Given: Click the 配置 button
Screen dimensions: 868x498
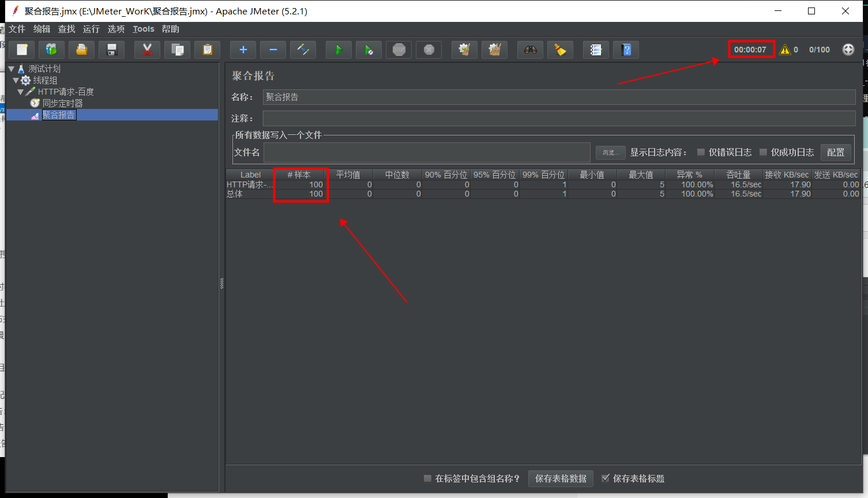Looking at the screenshot, I should (x=835, y=152).
